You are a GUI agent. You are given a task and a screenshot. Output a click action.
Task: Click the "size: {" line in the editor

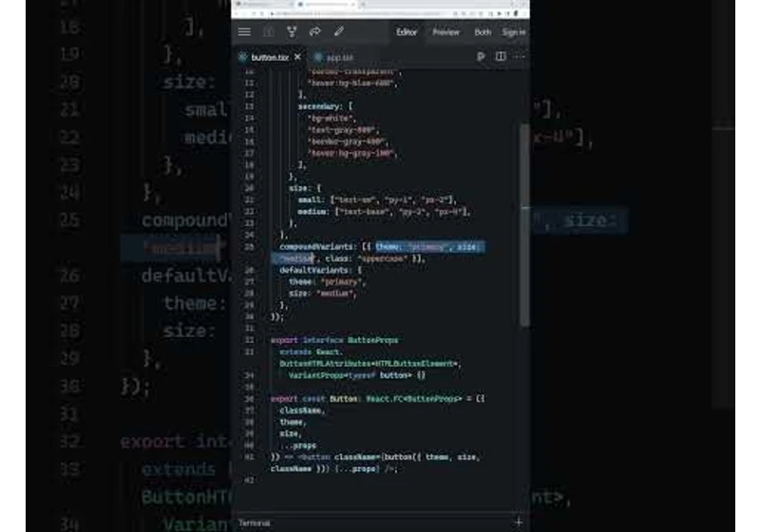[x=305, y=188]
